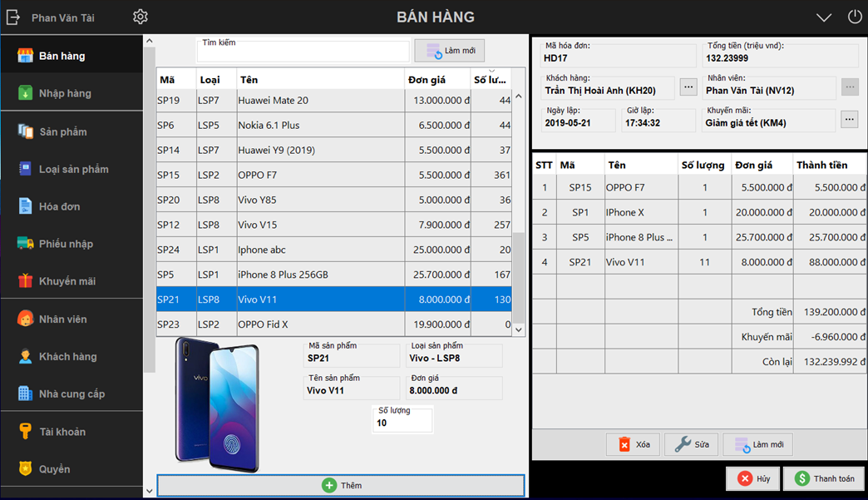
Task: Click the Nhà cung cấp building icon
Action: tap(25, 394)
